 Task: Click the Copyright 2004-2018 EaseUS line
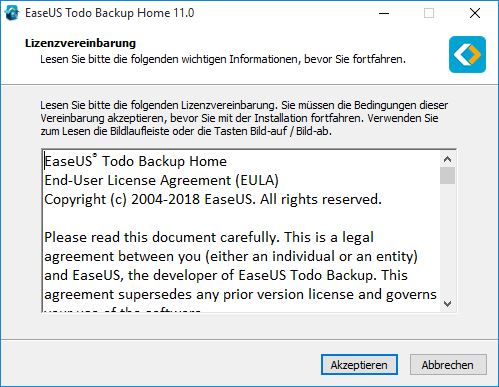click(213, 199)
